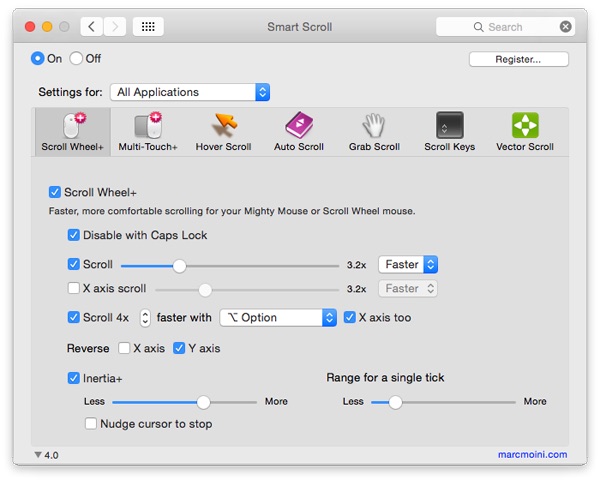Screen dimensions: 600x480
Task: Uncheck Disable with Caps Lock
Action: [x=73, y=235]
